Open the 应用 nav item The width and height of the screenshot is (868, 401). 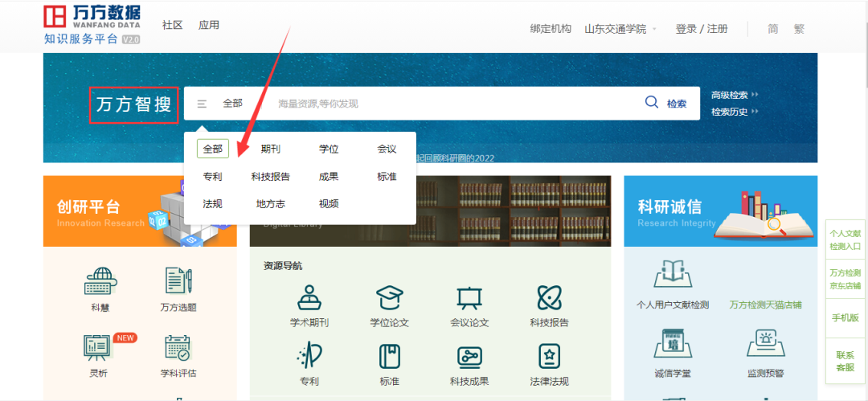(x=209, y=25)
